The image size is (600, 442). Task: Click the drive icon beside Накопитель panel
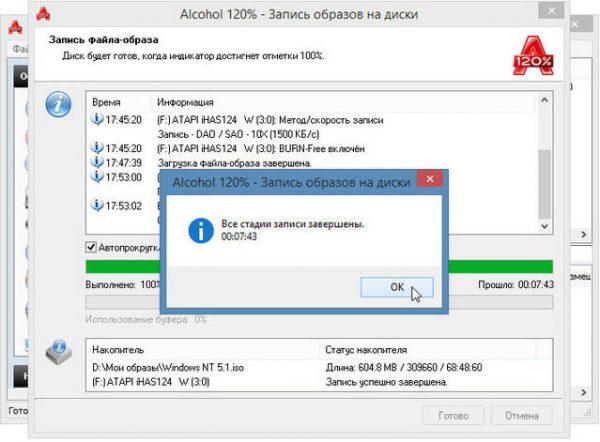click(59, 352)
